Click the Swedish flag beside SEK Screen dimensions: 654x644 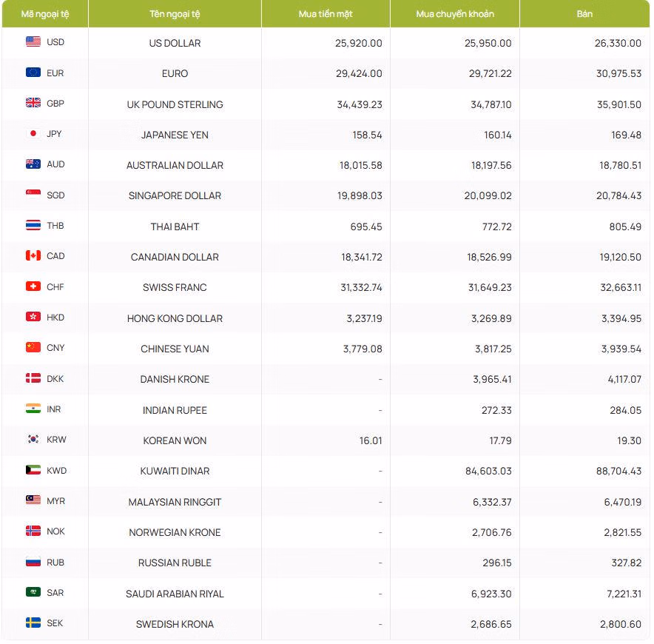click(x=33, y=623)
